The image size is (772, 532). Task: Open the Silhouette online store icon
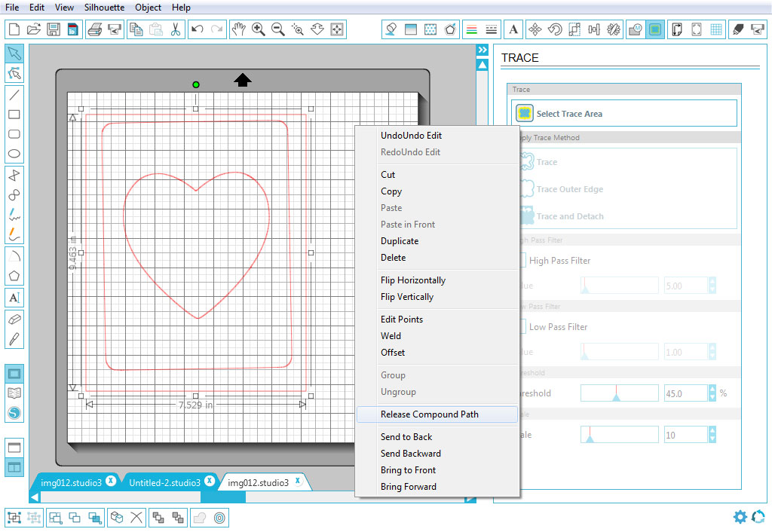tap(14, 413)
